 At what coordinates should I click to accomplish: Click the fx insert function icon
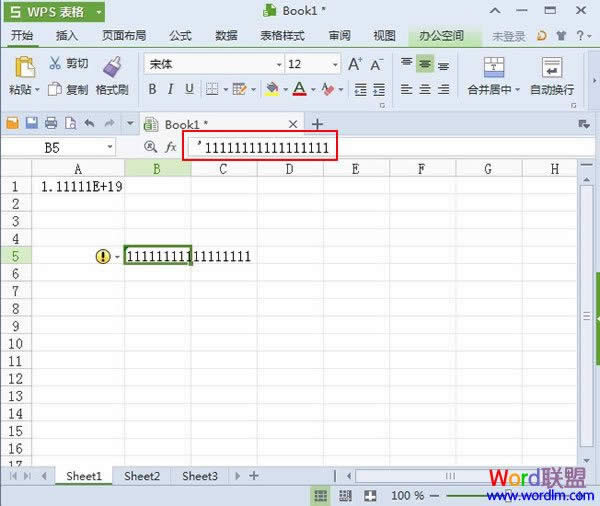171,147
